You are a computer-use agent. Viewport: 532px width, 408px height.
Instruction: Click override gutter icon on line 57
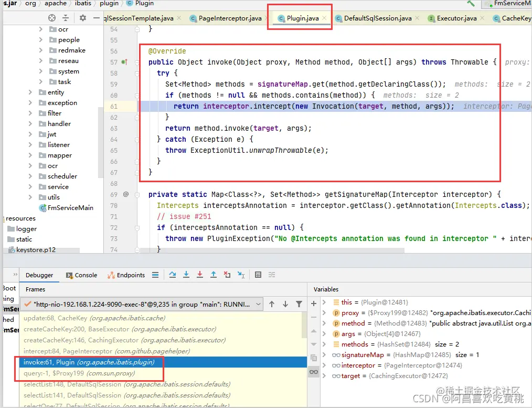click(x=124, y=62)
